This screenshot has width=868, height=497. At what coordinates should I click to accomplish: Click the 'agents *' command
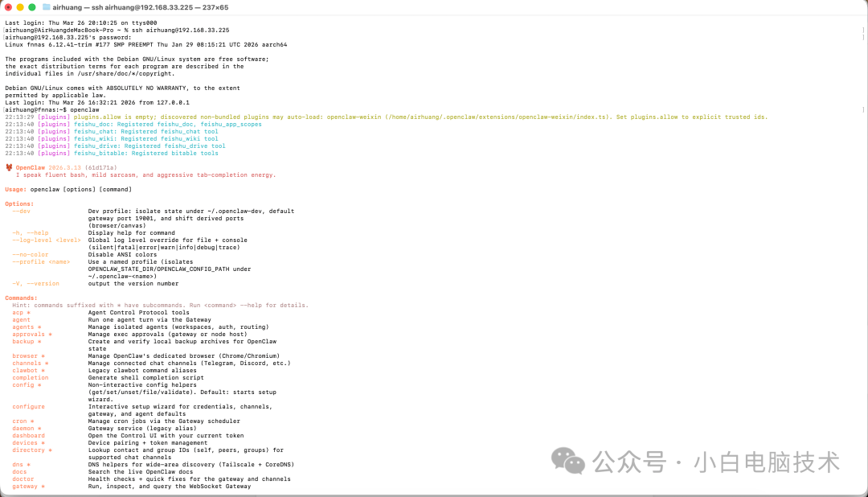click(27, 327)
